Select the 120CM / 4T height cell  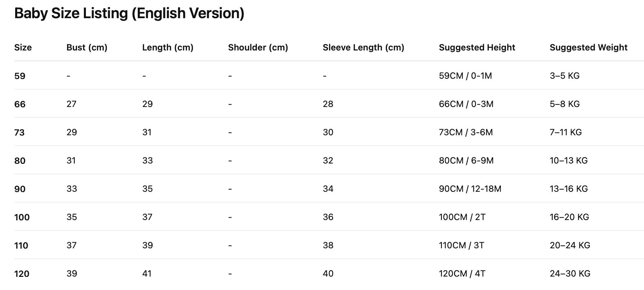462,274
